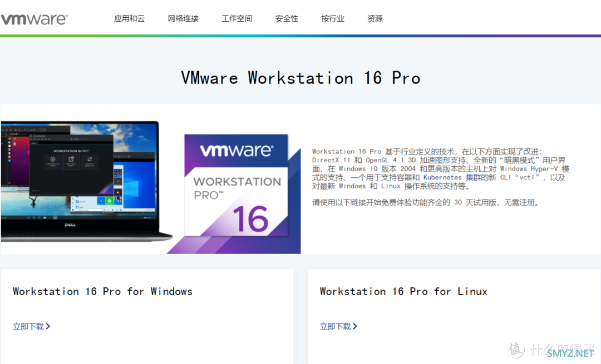Open the 应用和云 menu

(130, 18)
